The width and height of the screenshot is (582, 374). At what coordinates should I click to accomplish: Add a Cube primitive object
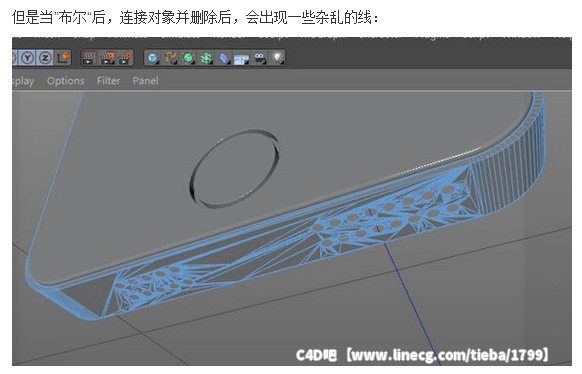click(153, 58)
